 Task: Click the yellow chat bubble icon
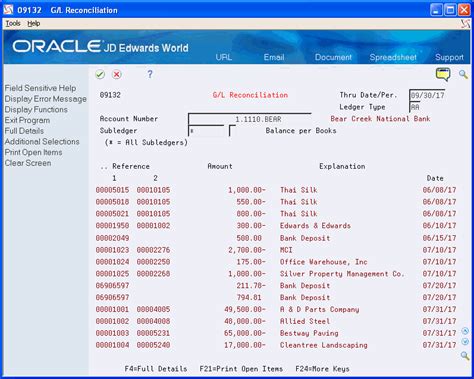pyautogui.click(x=443, y=74)
